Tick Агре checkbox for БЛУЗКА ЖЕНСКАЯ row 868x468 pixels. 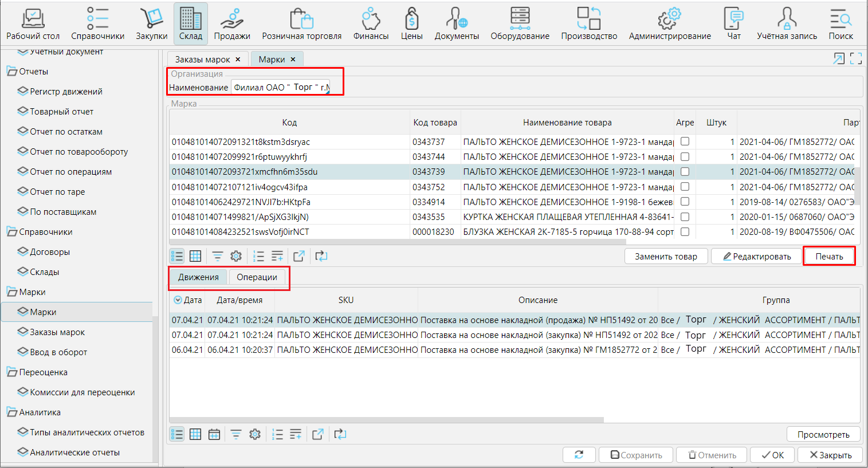pyautogui.click(x=685, y=232)
